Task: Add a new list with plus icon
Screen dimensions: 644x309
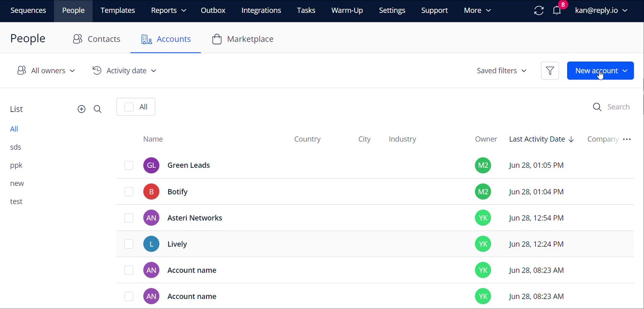Action: pyautogui.click(x=82, y=109)
